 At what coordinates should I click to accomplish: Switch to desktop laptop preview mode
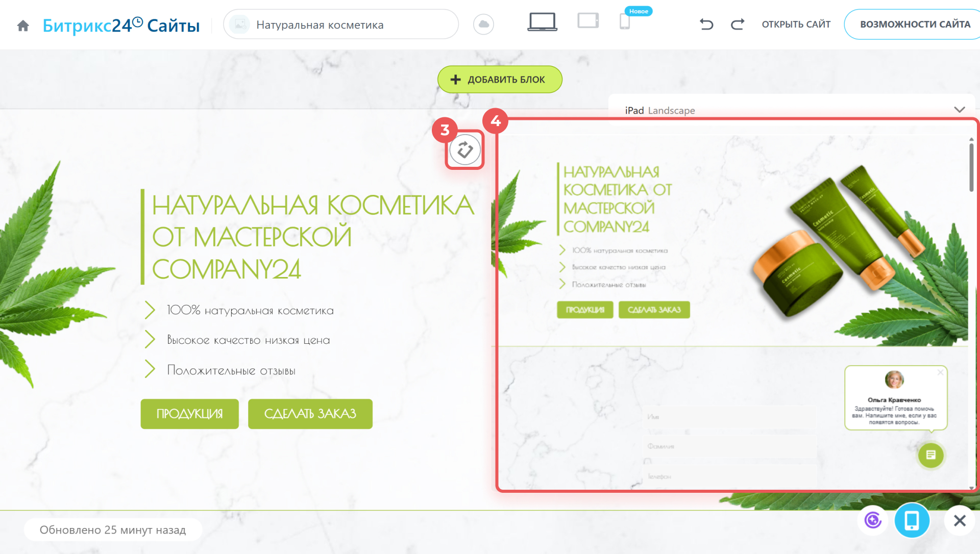(x=542, y=22)
